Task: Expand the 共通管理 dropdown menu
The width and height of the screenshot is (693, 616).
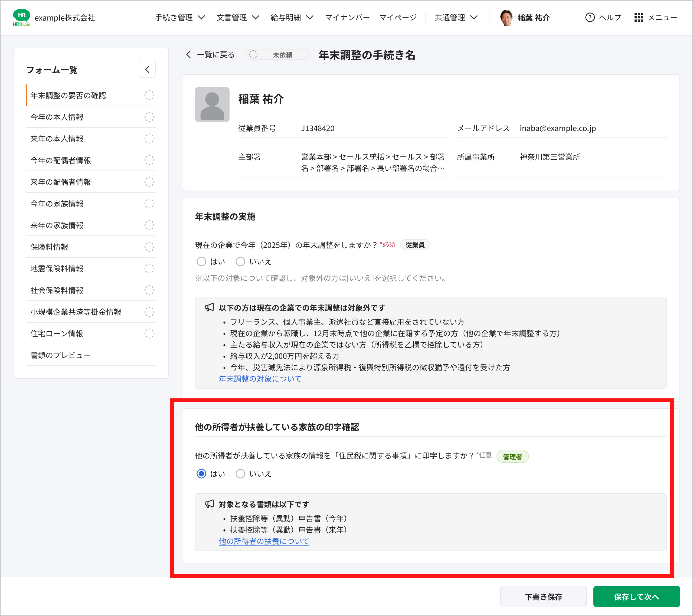Action: [x=456, y=17]
